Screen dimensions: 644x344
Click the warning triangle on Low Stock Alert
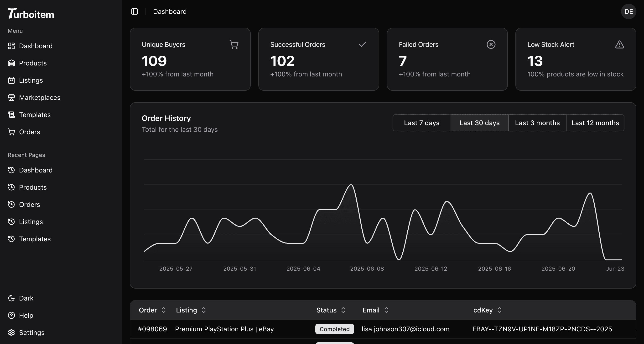pos(619,44)
